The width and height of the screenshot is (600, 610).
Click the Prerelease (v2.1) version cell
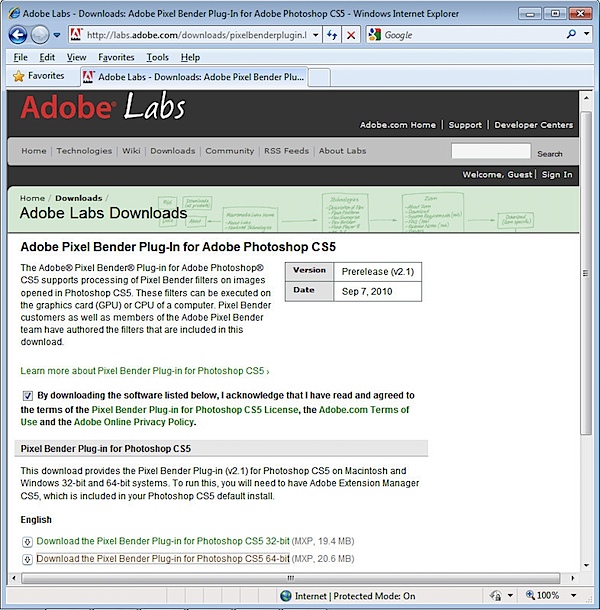coord(378,272)
